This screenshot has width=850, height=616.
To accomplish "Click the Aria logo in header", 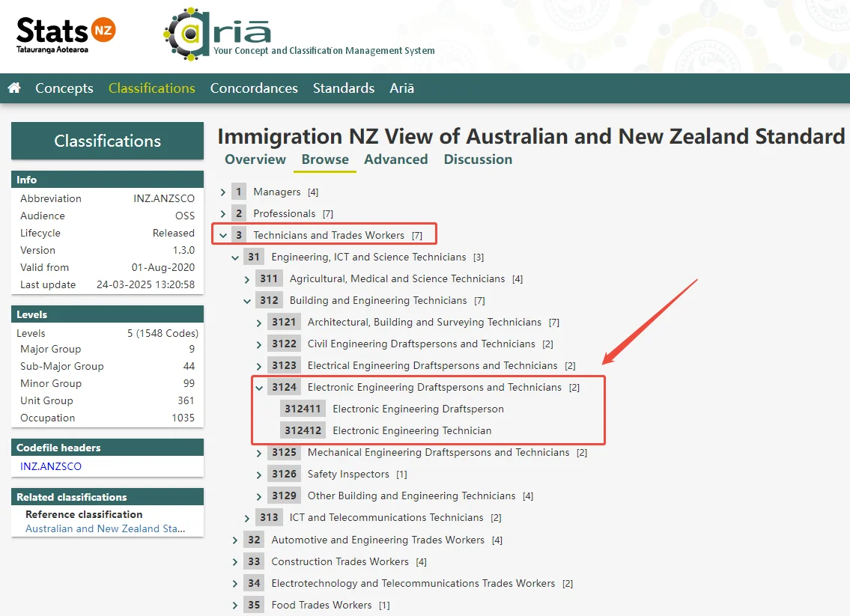I will click(217, 34).
